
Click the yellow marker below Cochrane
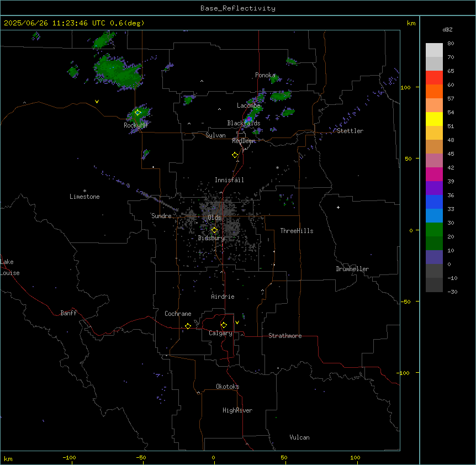188,326
